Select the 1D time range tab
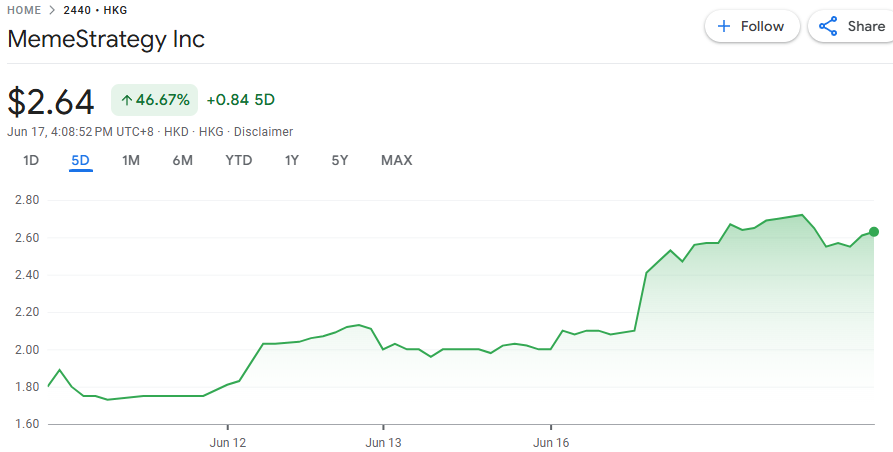 pos(31,160)
